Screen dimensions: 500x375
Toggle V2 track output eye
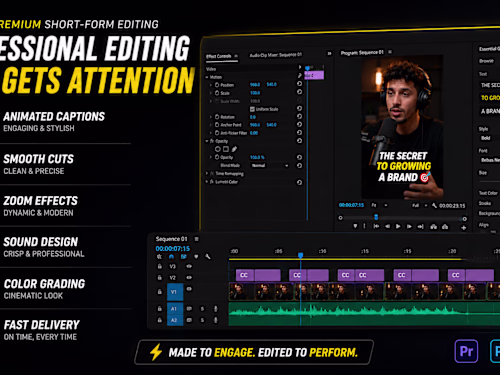189,277
